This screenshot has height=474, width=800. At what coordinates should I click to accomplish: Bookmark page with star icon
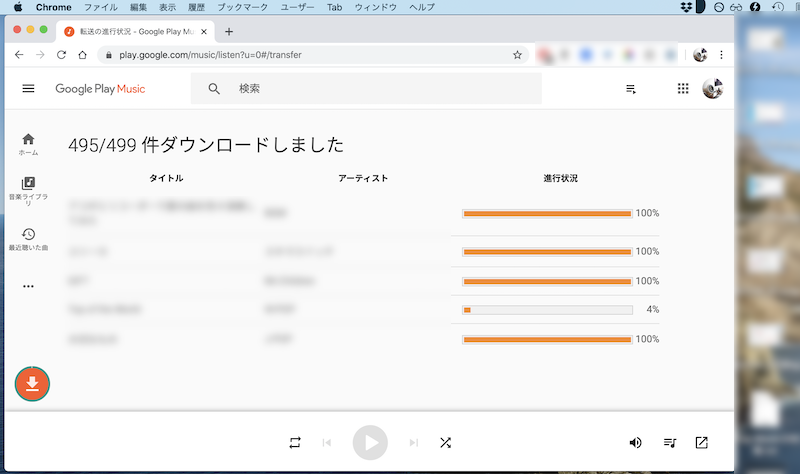pos(517,55)
